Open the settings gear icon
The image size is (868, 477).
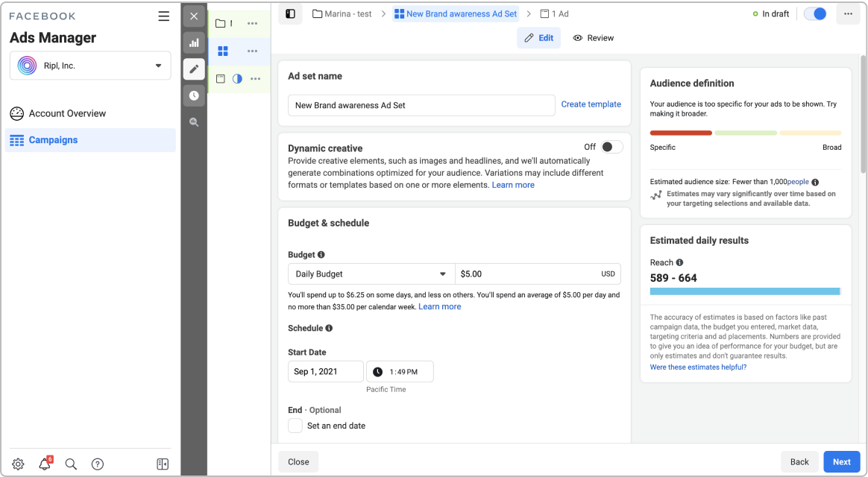tap(18, 464)
